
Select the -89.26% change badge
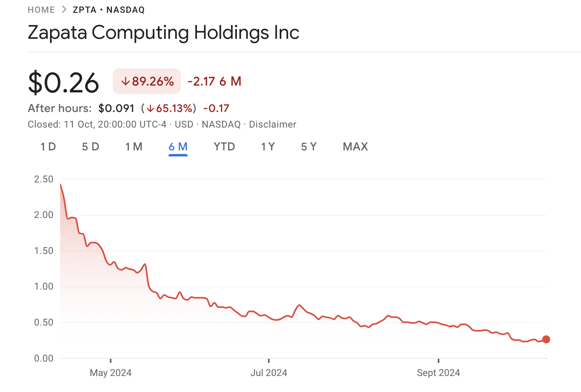pyautogui.click(x=146, y=81)
